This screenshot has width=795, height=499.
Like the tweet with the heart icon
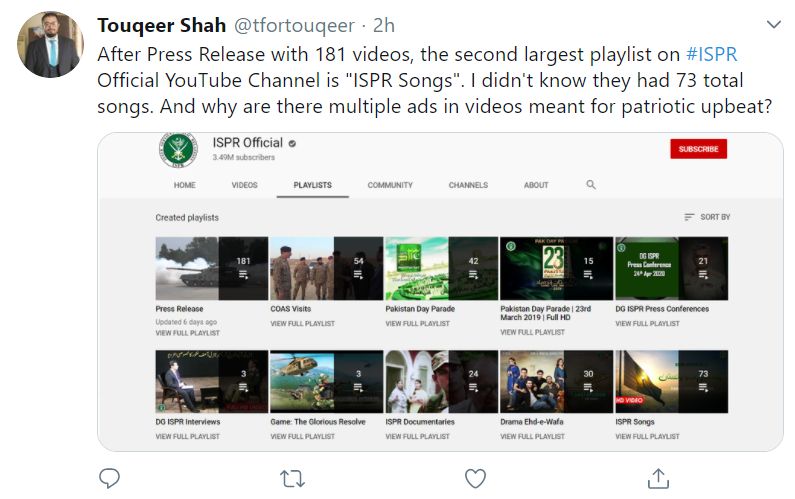click(475, 478)
